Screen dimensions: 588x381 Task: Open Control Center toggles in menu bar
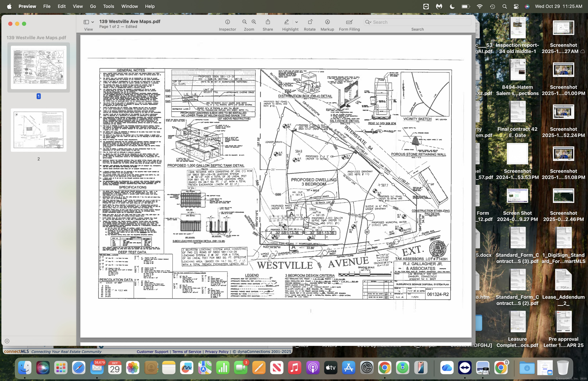[x=516, y=7]
